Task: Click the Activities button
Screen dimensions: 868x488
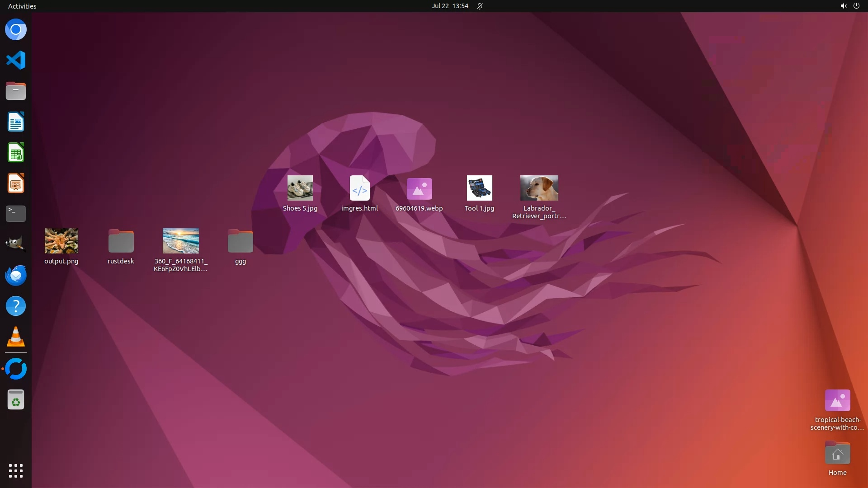Action: click(22, 6)
